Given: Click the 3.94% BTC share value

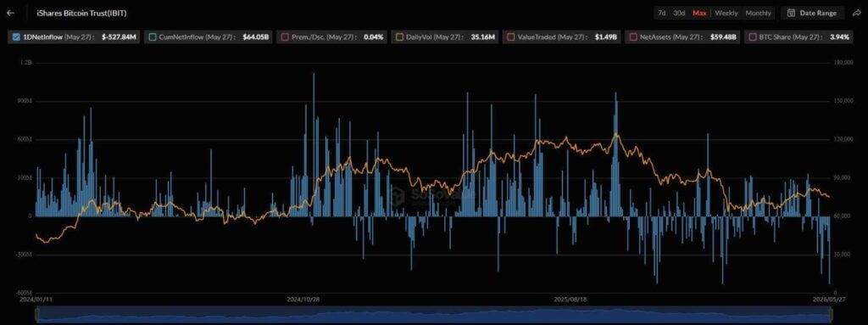Looking at the screenshot, I should point(839,37).
